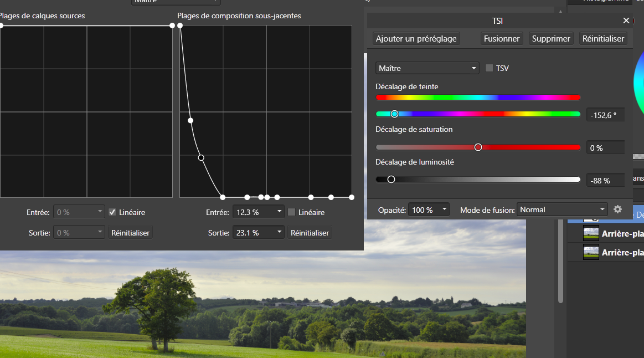Select the selected hollow curve node
644x358 pixels.
pyautogui.click(x=201, y=157)
